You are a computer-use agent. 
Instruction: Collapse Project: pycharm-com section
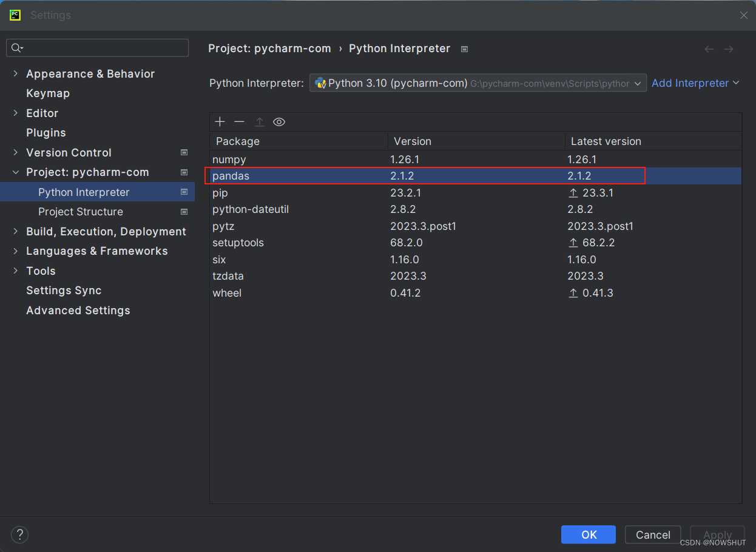click(16, 172)
